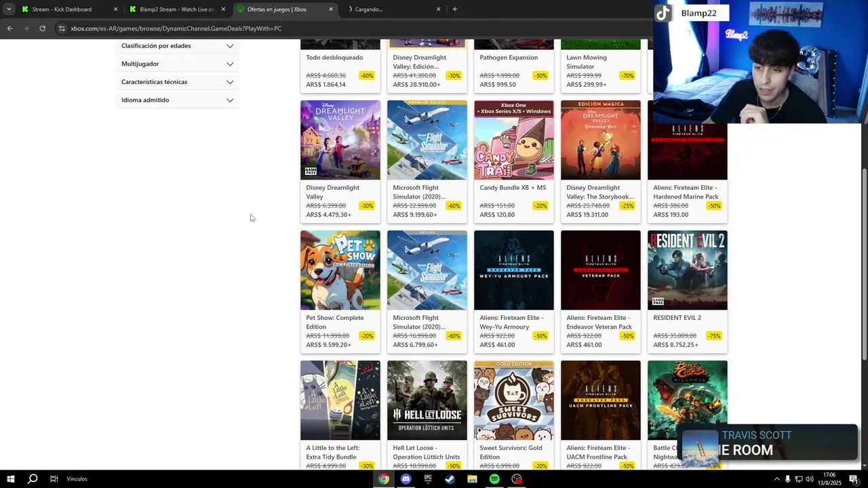Viewport: 868px width, 488px height.
Task: Click RESIDENT EVIL 2 title text
Action: [x=677, y=318]
